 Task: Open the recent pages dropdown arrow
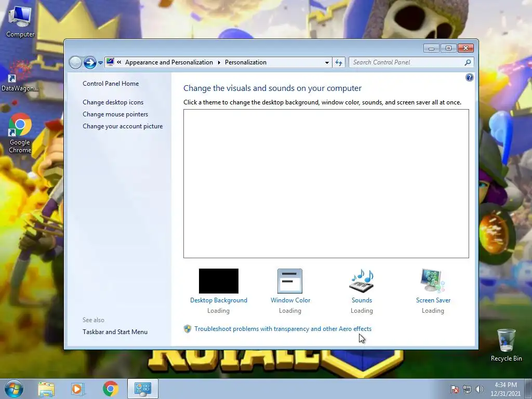(100, 63)
